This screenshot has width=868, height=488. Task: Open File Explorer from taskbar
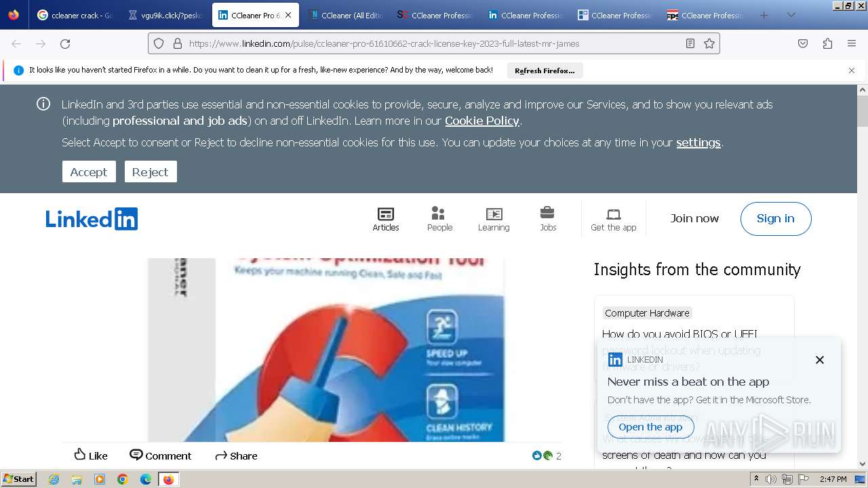point(77,479)
